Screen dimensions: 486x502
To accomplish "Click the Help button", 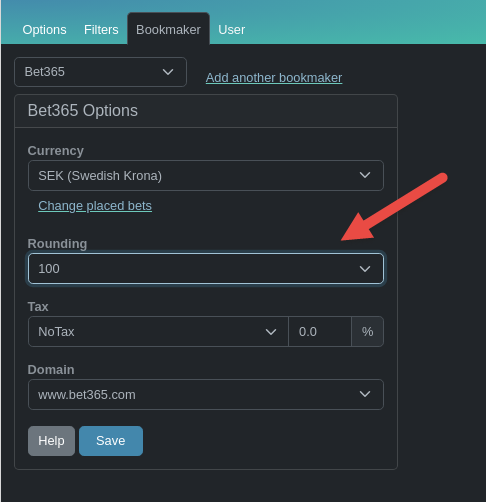I will pyautogui.click(x=51, y=441).
